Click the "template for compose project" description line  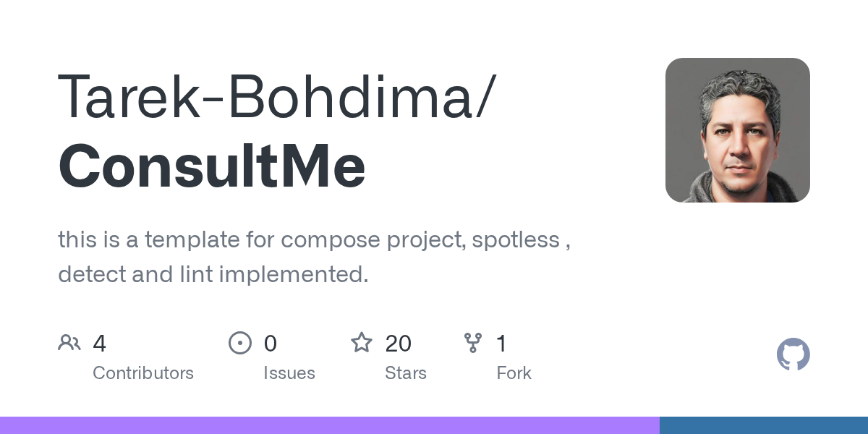(x=314, y=239)
